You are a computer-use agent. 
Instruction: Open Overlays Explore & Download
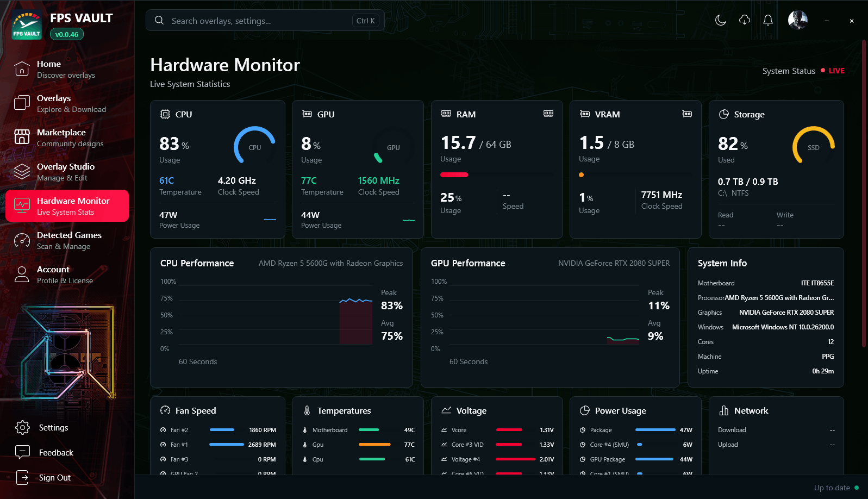(67, 103)
